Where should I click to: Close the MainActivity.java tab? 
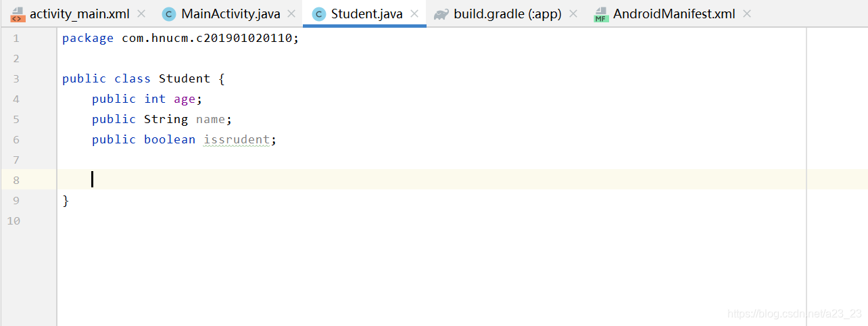291,14
